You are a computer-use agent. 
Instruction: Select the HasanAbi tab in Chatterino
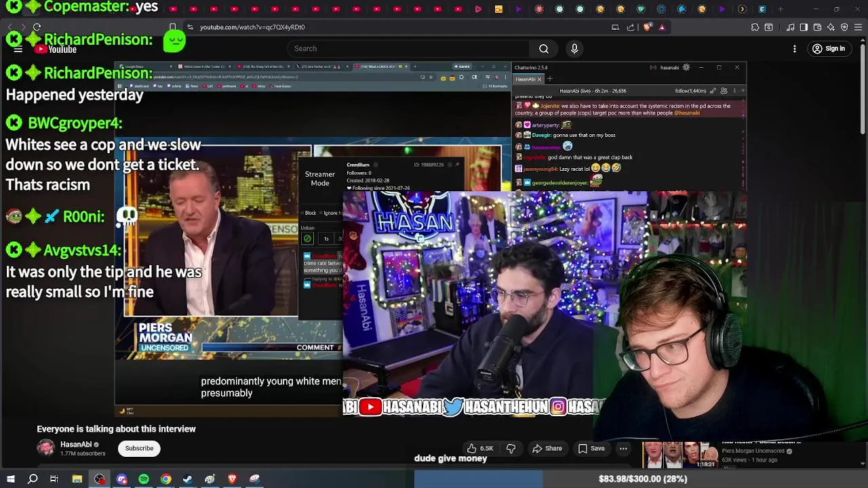pyautogui.click(x=526, y=79)
